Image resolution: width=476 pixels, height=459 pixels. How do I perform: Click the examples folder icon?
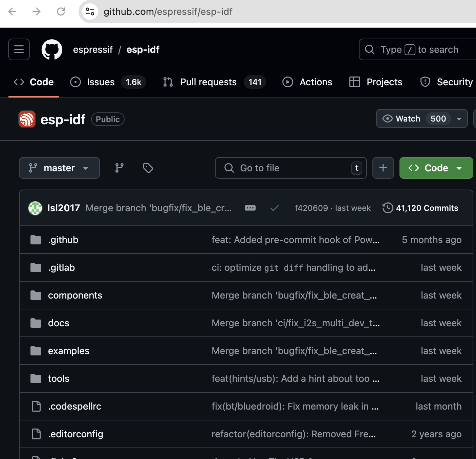coord(36,351)
